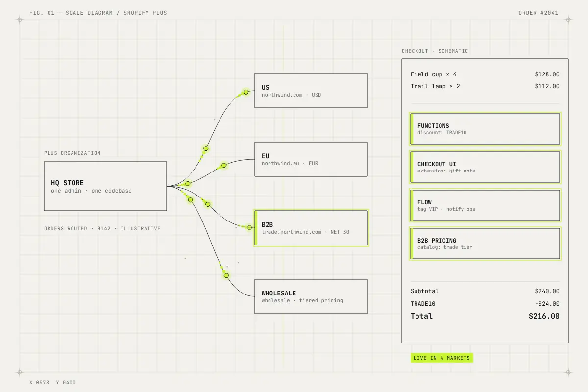Click 'ORDERS ROUTED · 0142 · ILLUSTRATIVE' text
This screenshot has width=588, height=392.
pyautogui.click(x=102, y=229)
